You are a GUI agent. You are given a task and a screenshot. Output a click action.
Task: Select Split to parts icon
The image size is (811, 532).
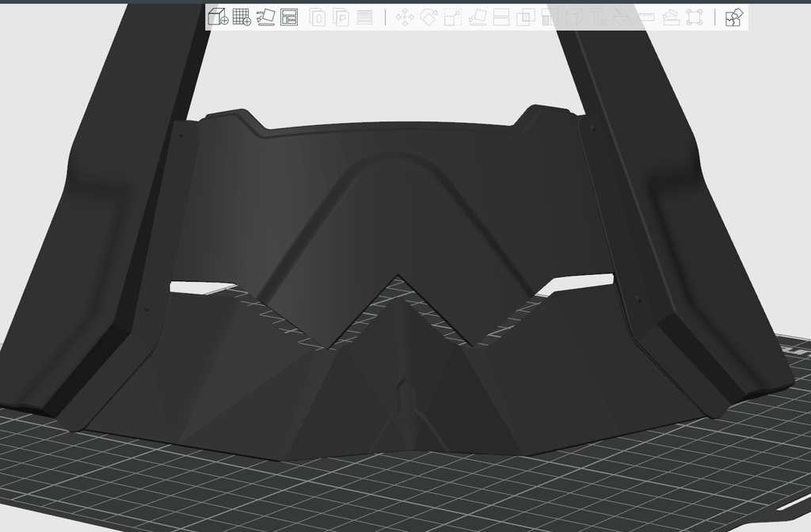click(x=341, y=17)
